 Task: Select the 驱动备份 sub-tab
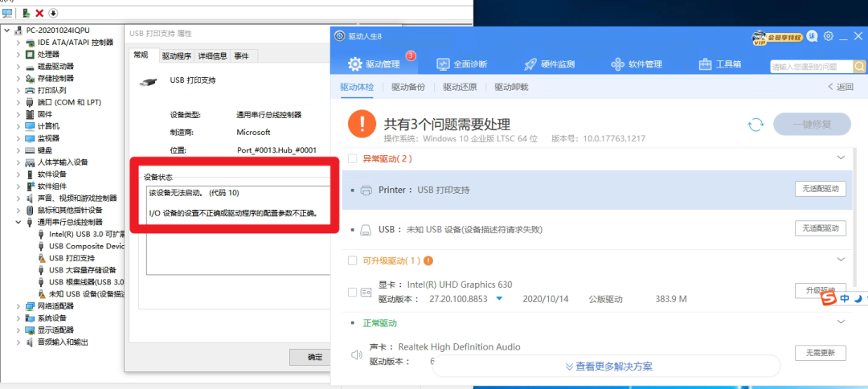click(408, 87)
